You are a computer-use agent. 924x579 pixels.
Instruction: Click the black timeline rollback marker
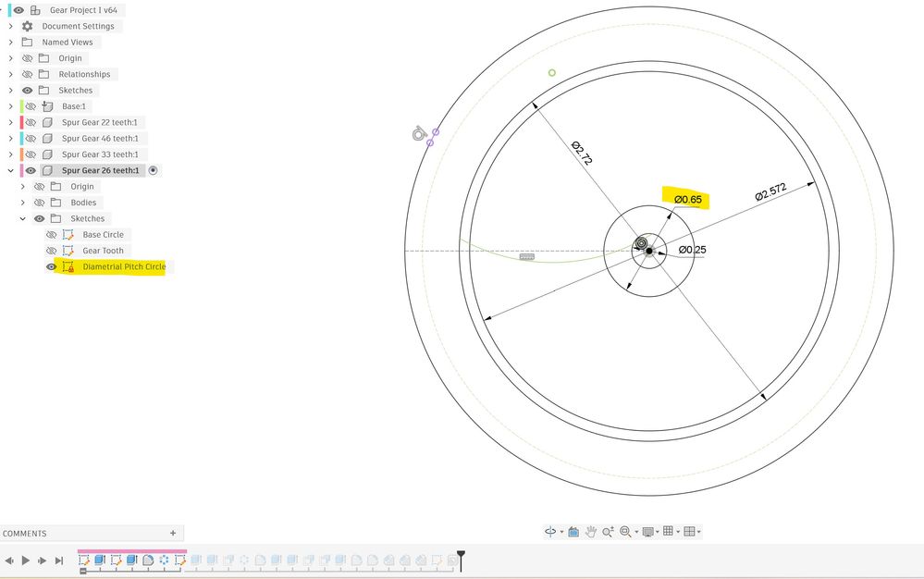pyautogui.click(x=461, y=561)
